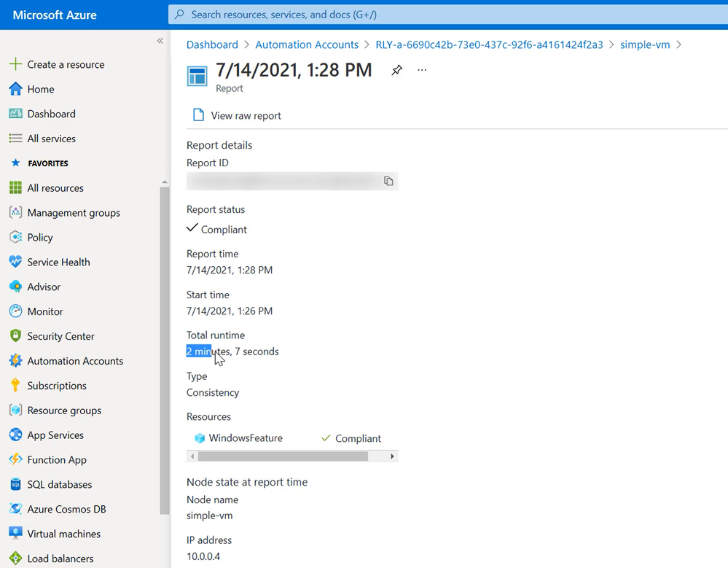Open Create a resource
The image size is (728, 568).
click(x=66, y=65)
